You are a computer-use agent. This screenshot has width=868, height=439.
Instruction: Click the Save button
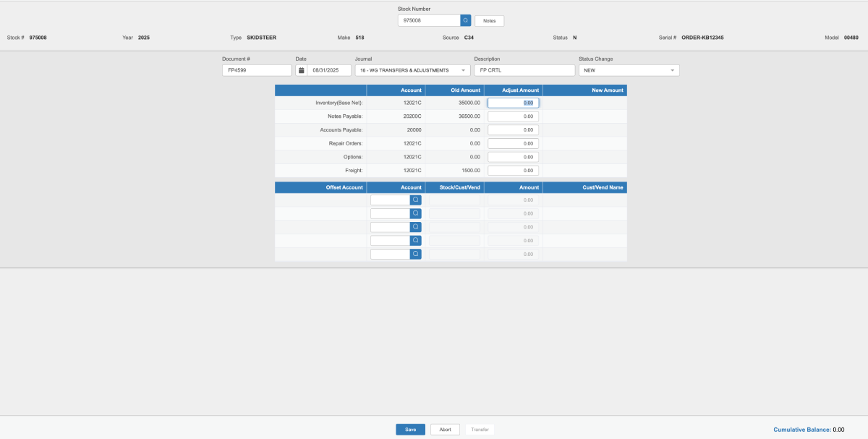(x=410, y=430)
